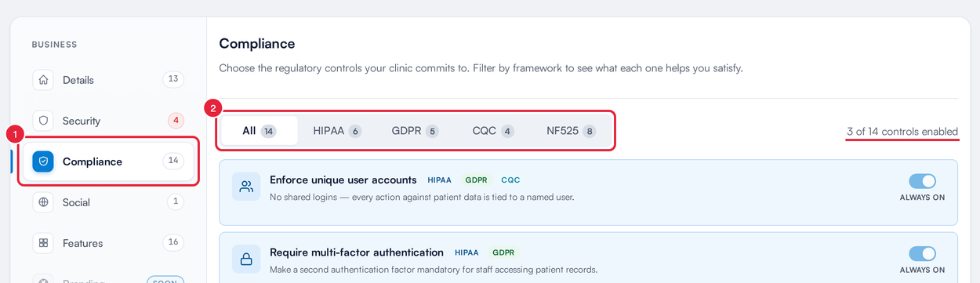Click the Social badge showing 1
980x283 pixels.
pos(176,201)
